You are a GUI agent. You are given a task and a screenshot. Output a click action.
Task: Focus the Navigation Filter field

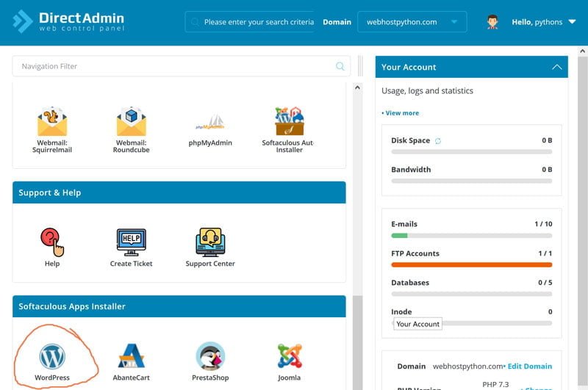tap(181, 66)
